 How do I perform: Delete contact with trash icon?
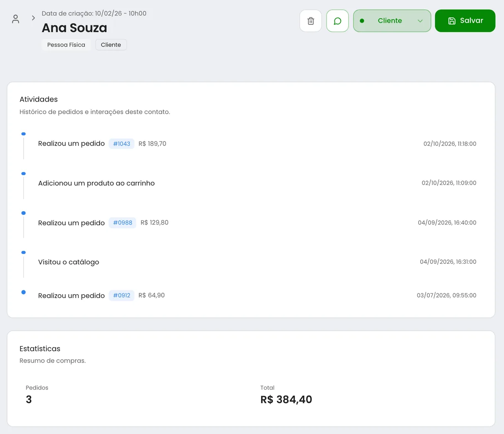point(311,21)
